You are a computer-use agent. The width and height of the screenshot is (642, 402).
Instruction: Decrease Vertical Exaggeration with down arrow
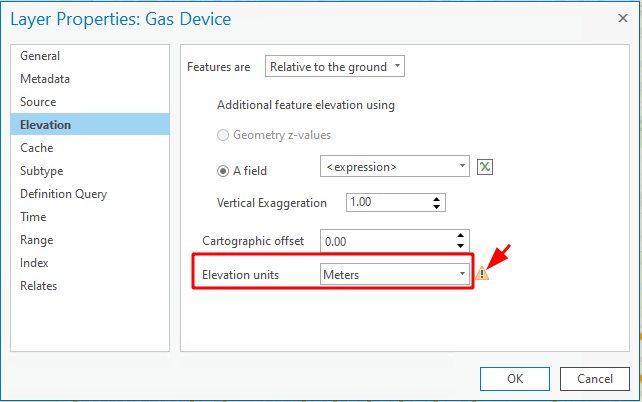pyautogui.click(x=436, y=207)
